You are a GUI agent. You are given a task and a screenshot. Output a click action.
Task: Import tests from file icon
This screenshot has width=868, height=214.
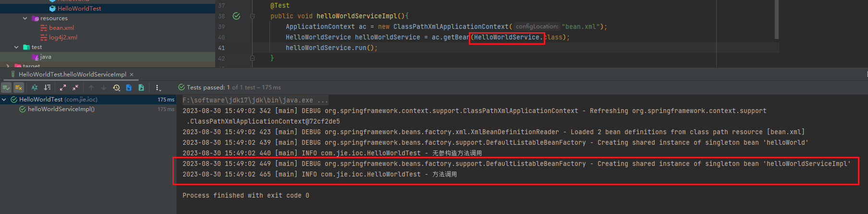coord(129,88)
